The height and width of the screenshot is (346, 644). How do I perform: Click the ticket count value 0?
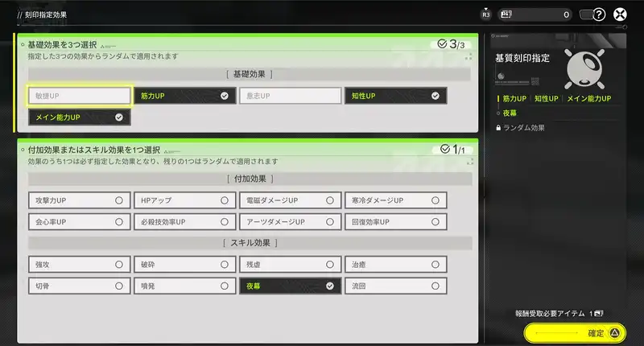tap(567, 14)
